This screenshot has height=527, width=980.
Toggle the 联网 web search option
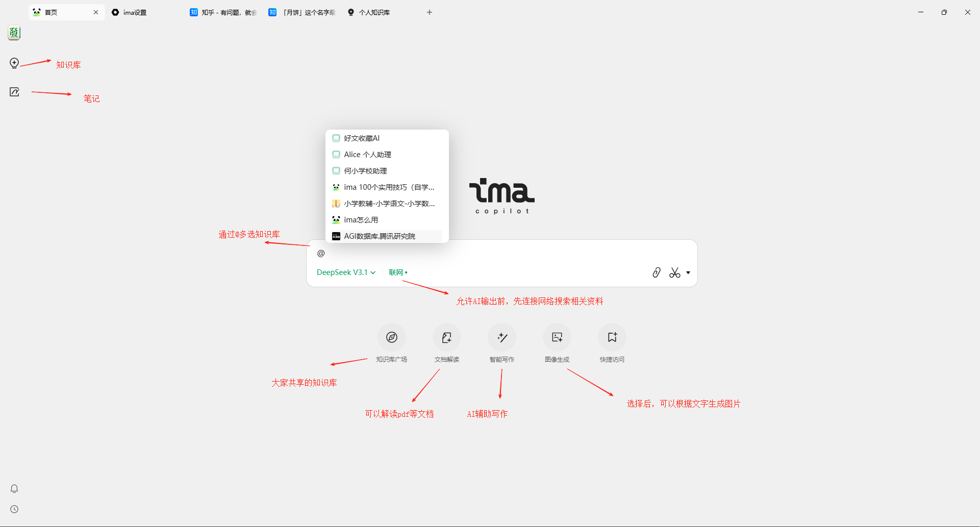[397, 272]
